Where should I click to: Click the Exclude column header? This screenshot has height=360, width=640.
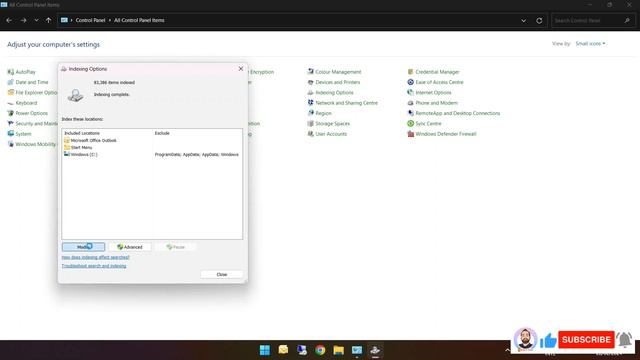pos(162,133)
